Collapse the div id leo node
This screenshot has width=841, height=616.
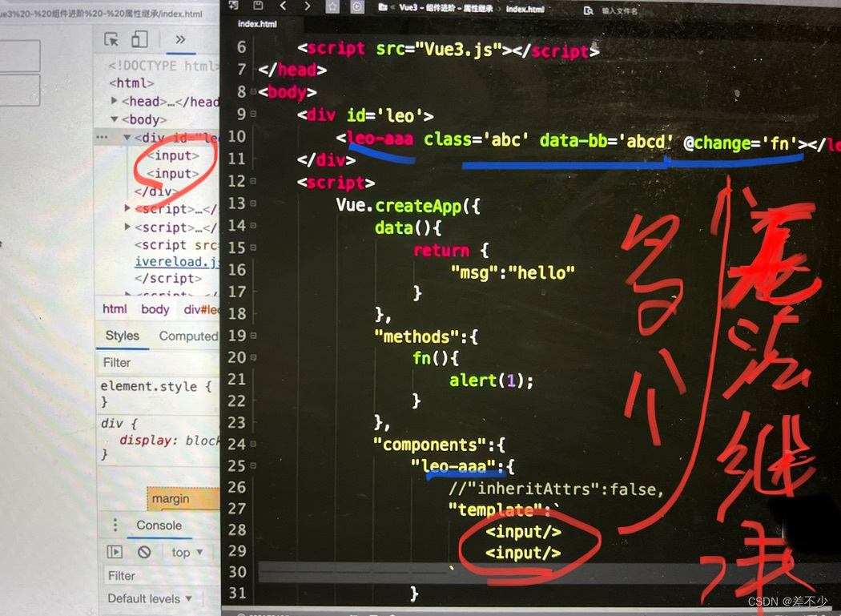point(127,137)
